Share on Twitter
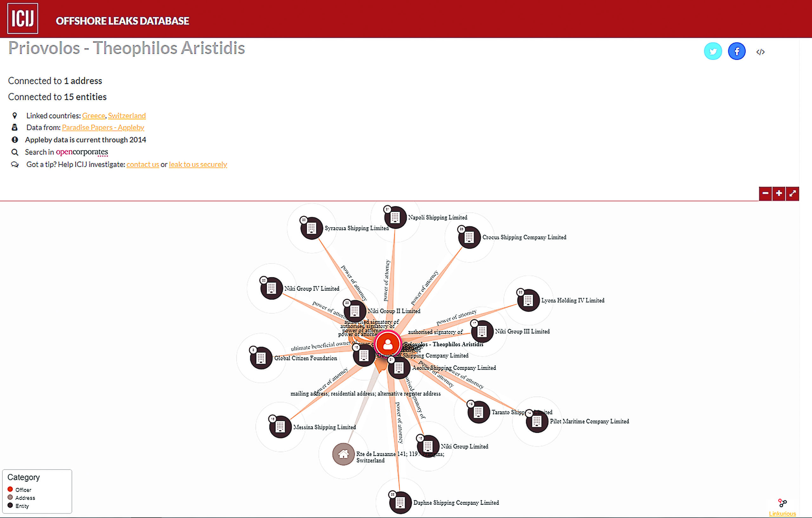This screenshot has height=518, width=812. pos(713,51)
